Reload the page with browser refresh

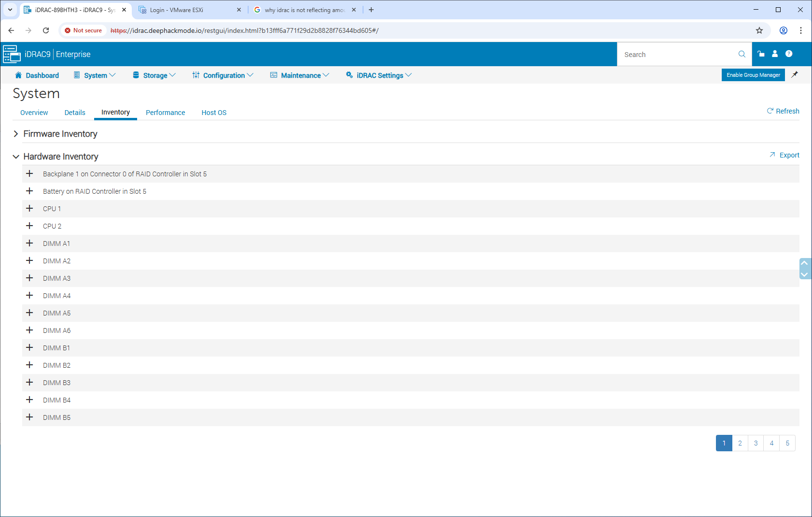click(46, 30)
